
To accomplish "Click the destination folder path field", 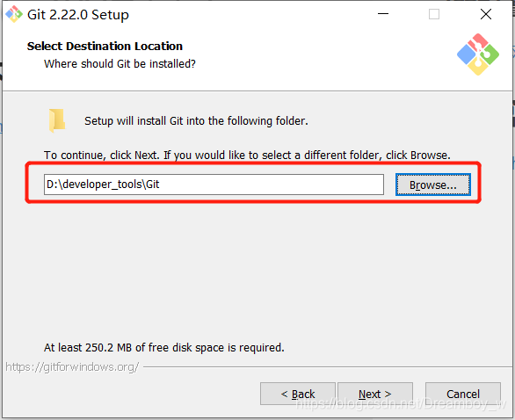I will 214,185.
